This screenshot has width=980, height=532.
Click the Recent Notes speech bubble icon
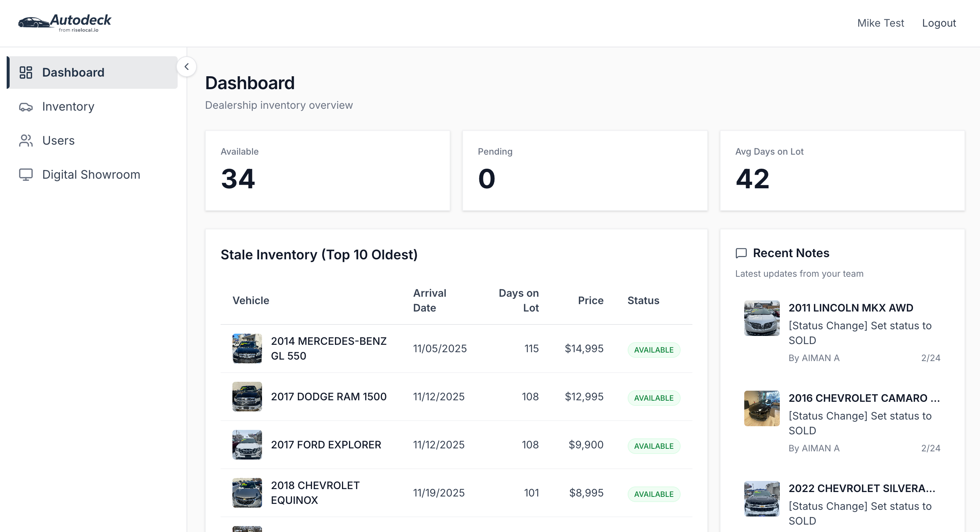coord(741,253)
